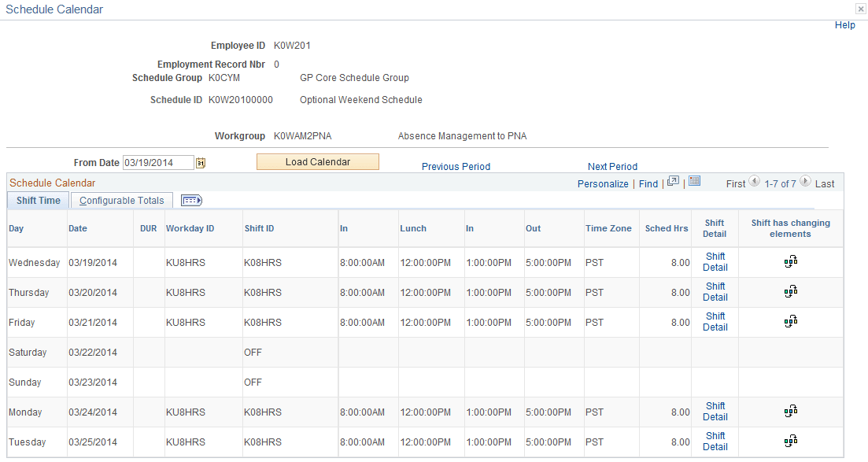868x462 pixels.
Task: Go to Previous Period
Action: (456, 167)
